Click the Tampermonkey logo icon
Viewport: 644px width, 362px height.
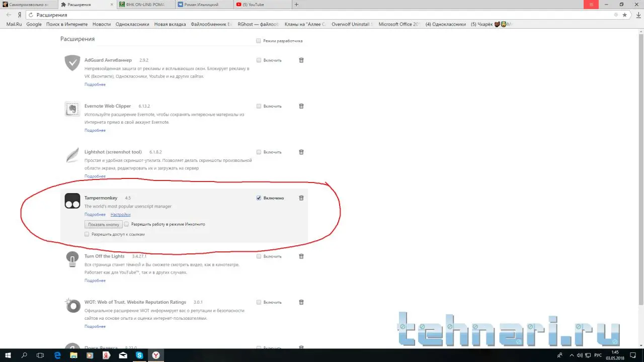click(72, 201)
